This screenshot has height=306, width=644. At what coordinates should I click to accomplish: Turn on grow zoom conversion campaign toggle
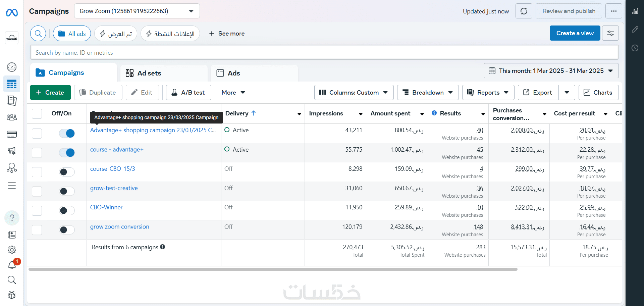click(67, 230)
